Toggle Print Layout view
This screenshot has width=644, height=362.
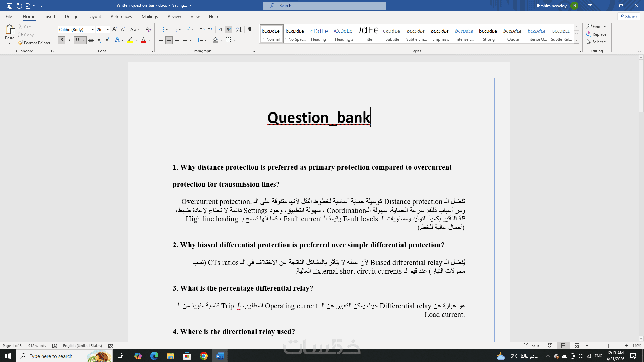pos(563,346)
